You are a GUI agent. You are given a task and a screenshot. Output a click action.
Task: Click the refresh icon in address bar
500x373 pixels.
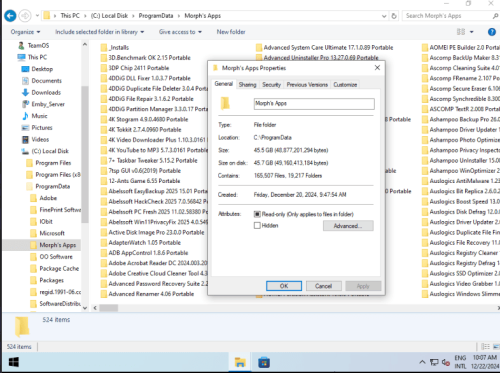[394, 16]
